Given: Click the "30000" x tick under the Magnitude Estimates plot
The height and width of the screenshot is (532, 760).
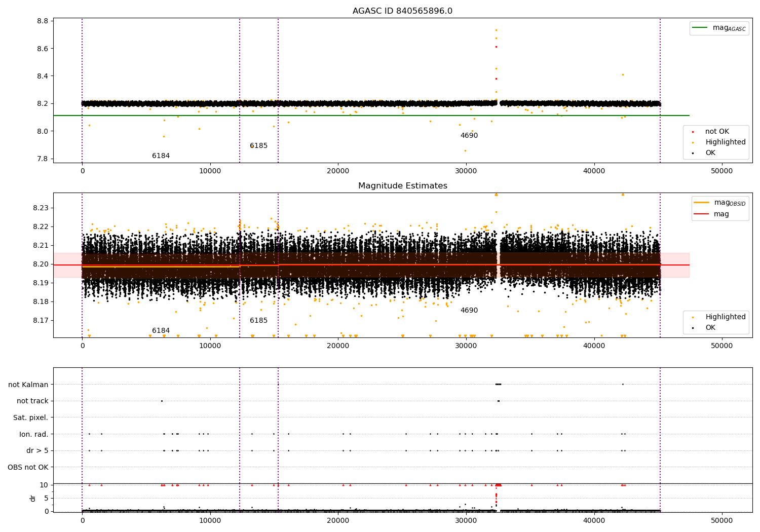Looking at the screenshot, I should pos(466,346).
